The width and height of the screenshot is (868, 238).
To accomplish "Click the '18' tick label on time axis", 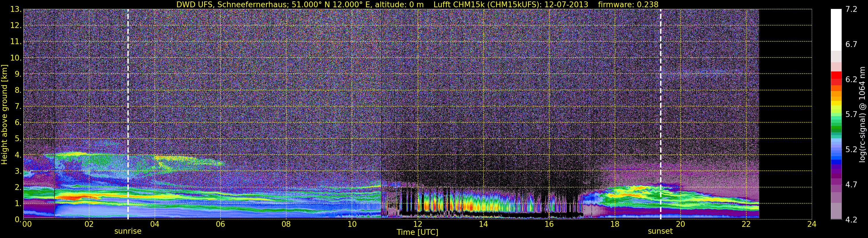I will 614,224.
